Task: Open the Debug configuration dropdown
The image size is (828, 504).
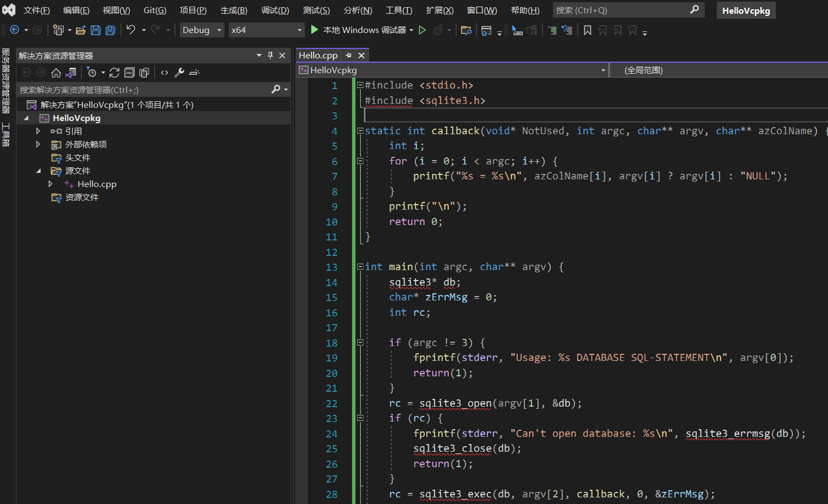Action: (202, 30)
